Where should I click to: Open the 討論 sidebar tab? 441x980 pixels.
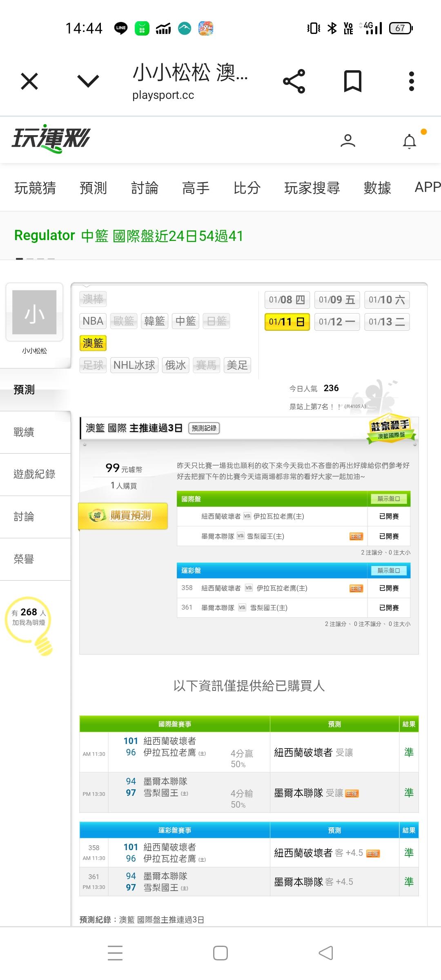click(x=35, y=517)
